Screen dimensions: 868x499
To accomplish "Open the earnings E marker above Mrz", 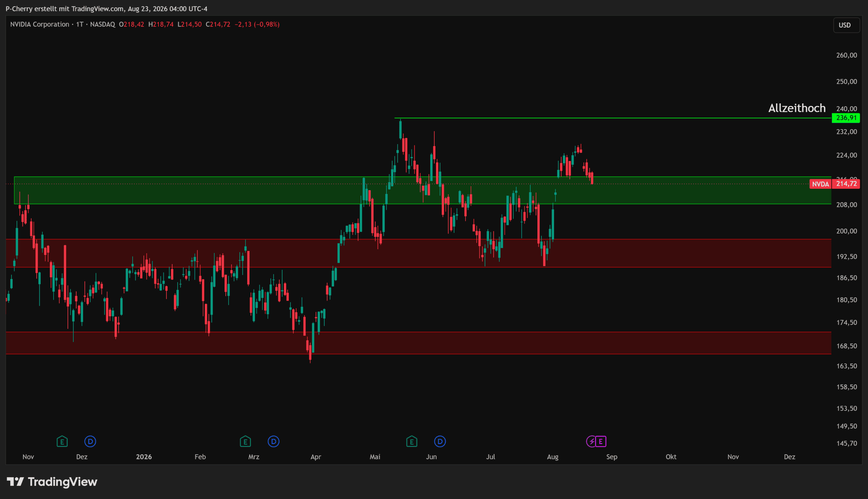I will pos(245,441).
